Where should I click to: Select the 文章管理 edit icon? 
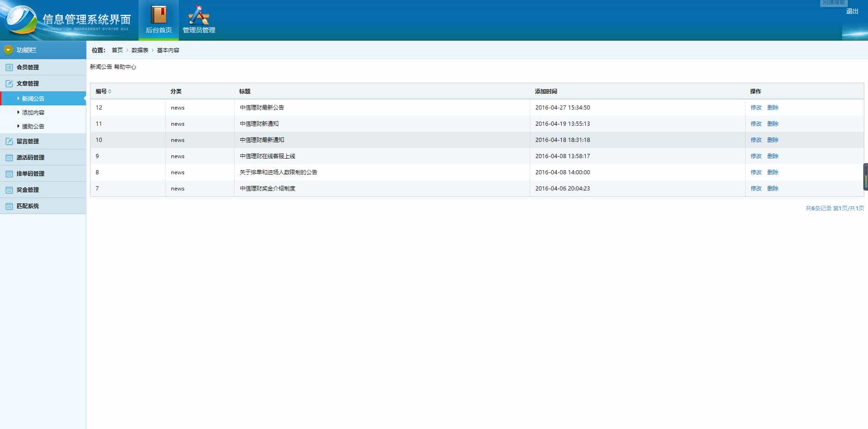8,84
